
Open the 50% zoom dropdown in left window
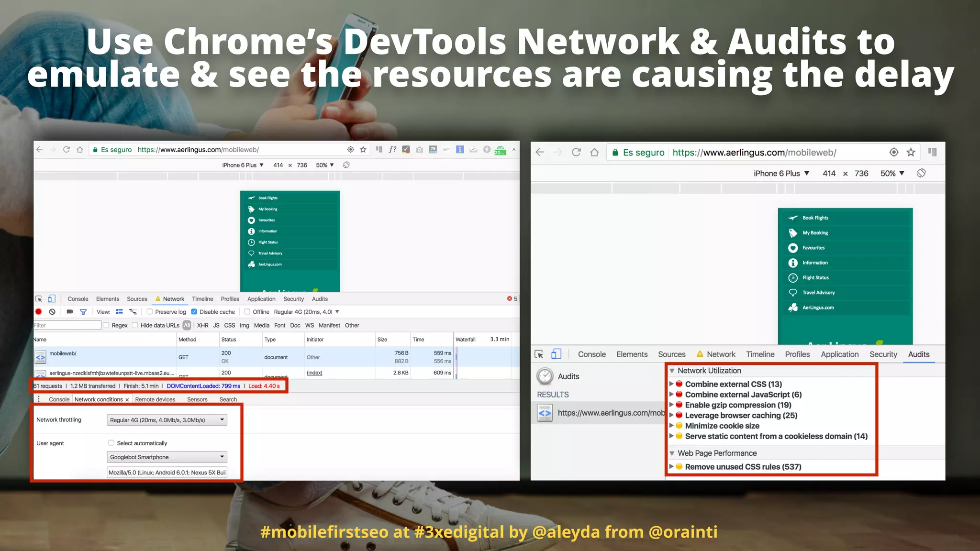pos(325,165)
